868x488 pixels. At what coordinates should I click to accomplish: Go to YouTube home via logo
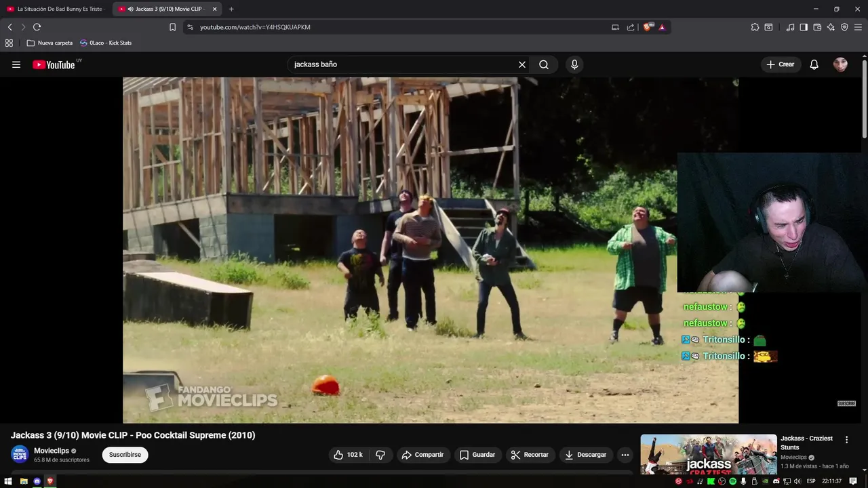click(x=54, y=65)
